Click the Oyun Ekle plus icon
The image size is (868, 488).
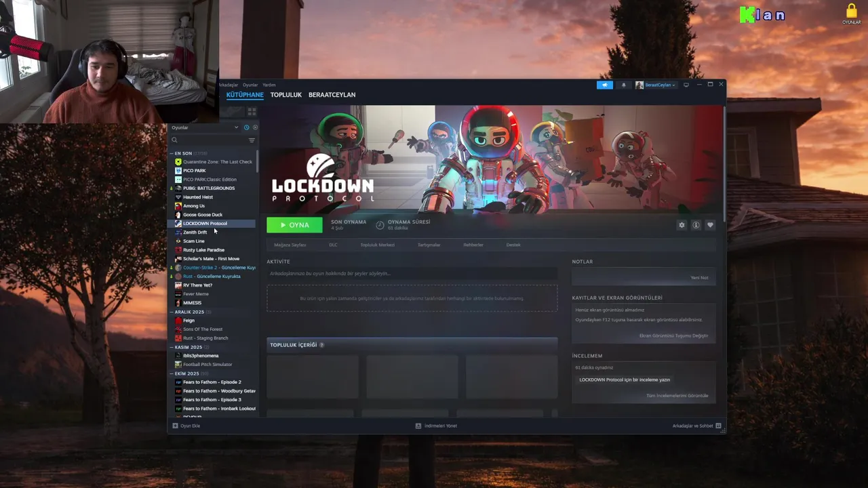[x=175, y=426]
